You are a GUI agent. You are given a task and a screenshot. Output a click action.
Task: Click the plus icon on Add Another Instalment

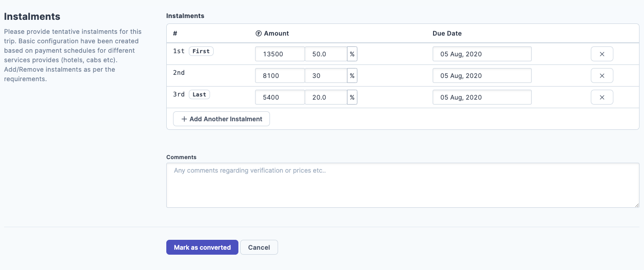(184, 119)
